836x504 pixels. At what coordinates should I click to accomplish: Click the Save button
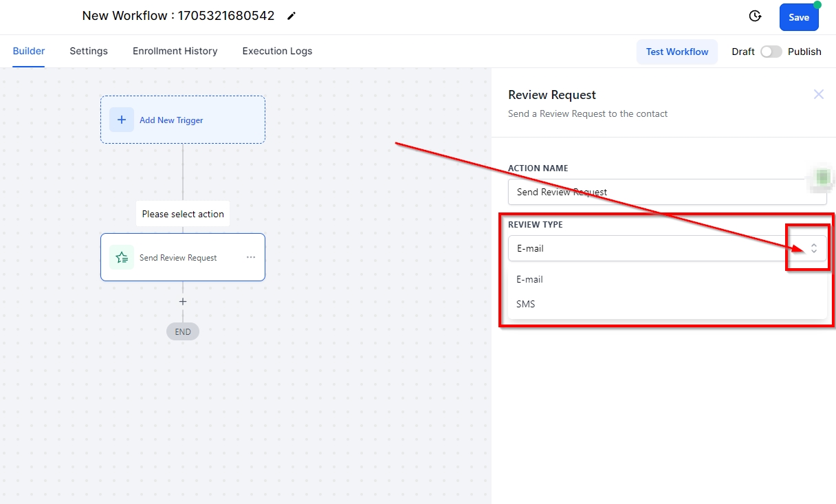(x=798, y=17)
